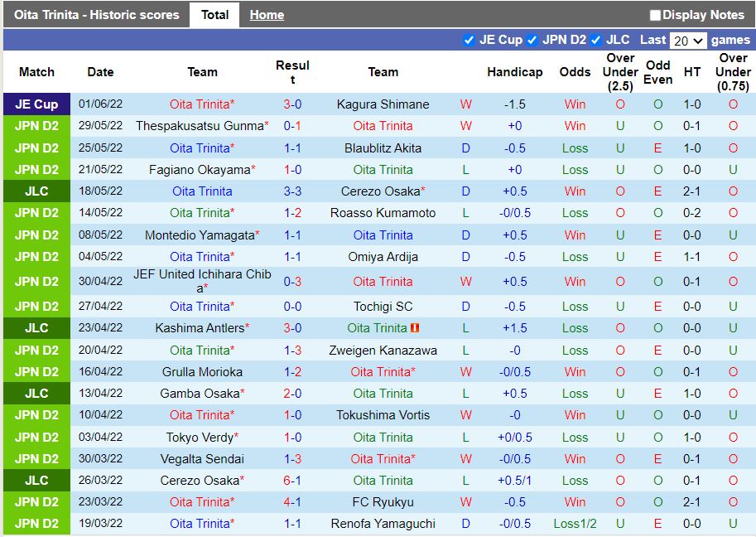The image size is (756, 537).
Task: Click the -1.5 handicap for Kagura Shimane match
Action: coord(514,104)
